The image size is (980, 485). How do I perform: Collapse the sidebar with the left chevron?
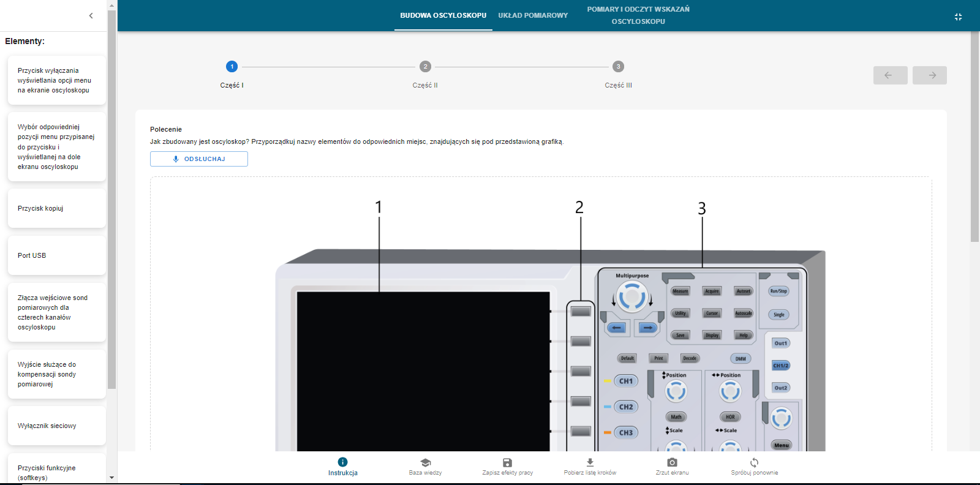pos(91,16)
